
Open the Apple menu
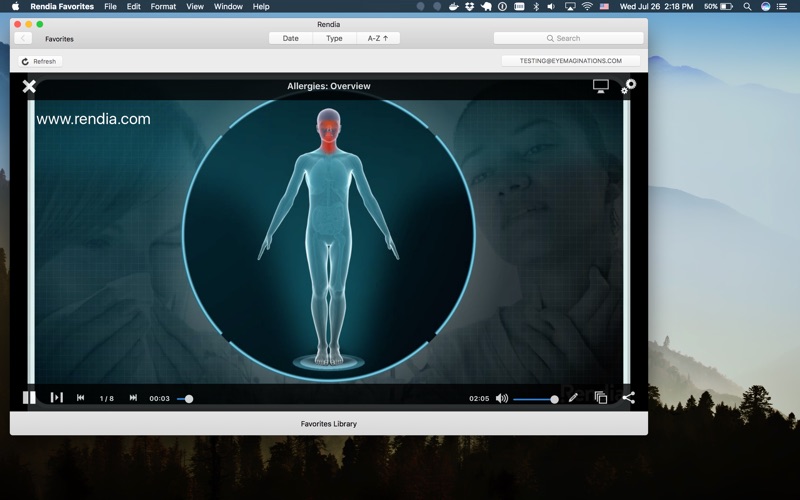pos(15,6)
